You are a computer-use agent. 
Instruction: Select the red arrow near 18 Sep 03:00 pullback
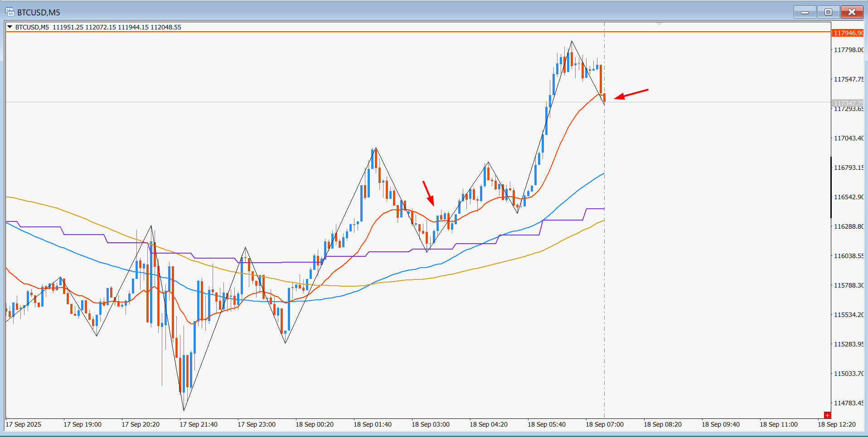[x=428, y=193]
